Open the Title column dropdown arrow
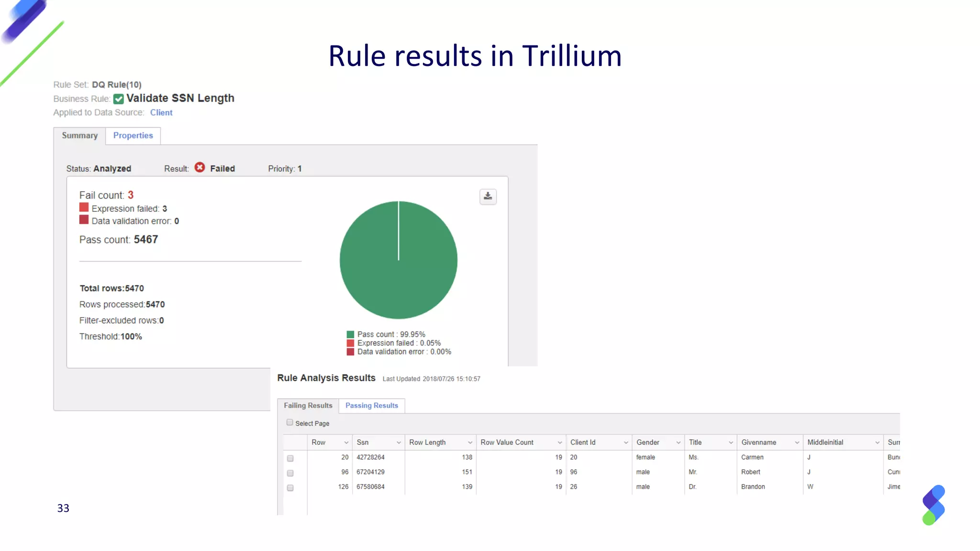The image size is (980, 551). pyautogui.click(x=731, y=443)
